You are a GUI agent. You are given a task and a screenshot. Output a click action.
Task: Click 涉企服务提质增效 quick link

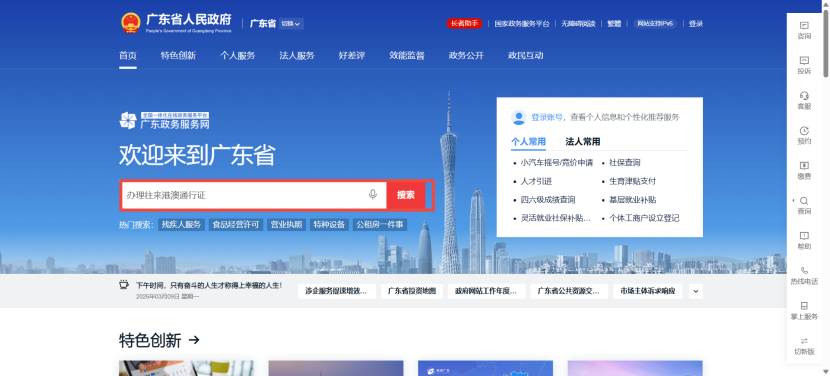[337, 291]
